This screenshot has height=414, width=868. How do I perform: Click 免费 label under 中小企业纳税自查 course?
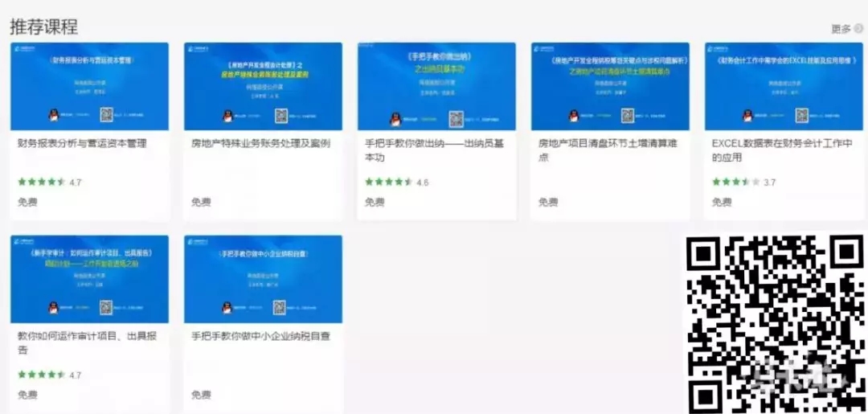[x=201, y=395]
